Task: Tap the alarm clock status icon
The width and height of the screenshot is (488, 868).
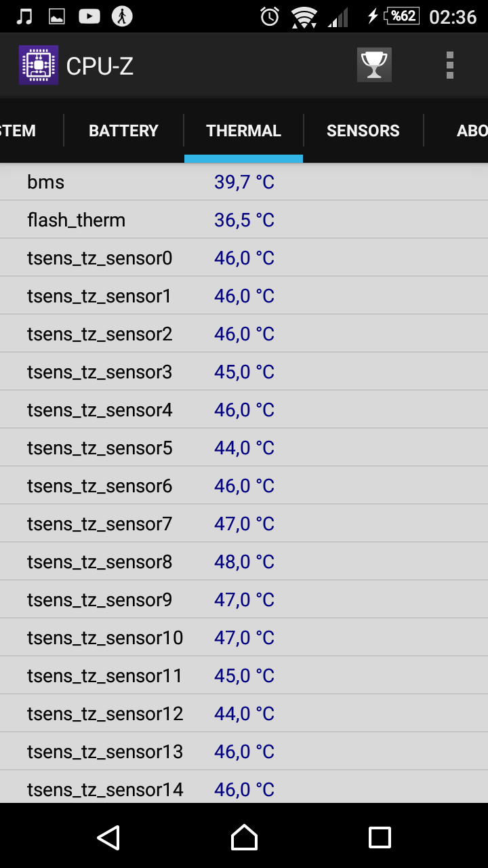Action: (270, 16)
